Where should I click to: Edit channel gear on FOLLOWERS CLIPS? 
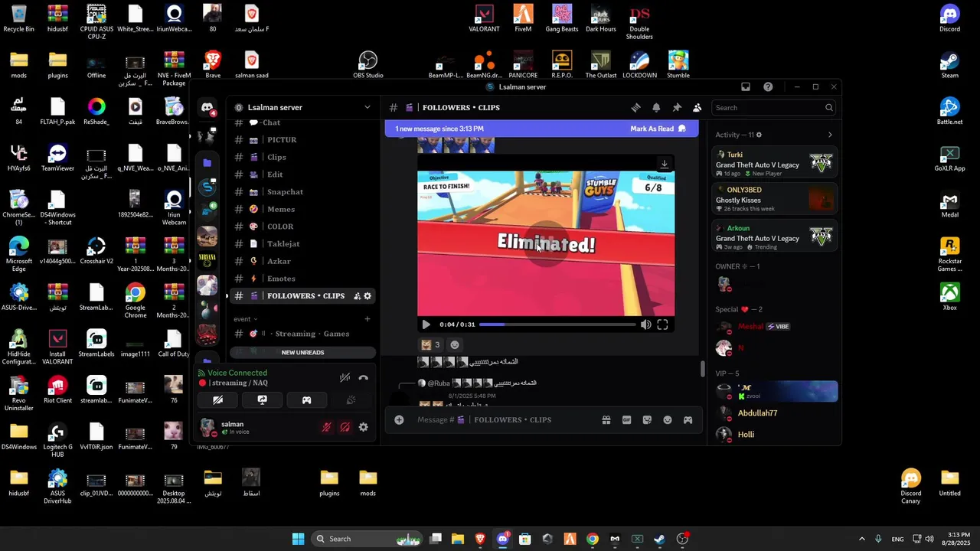click(x=367, y=296)
